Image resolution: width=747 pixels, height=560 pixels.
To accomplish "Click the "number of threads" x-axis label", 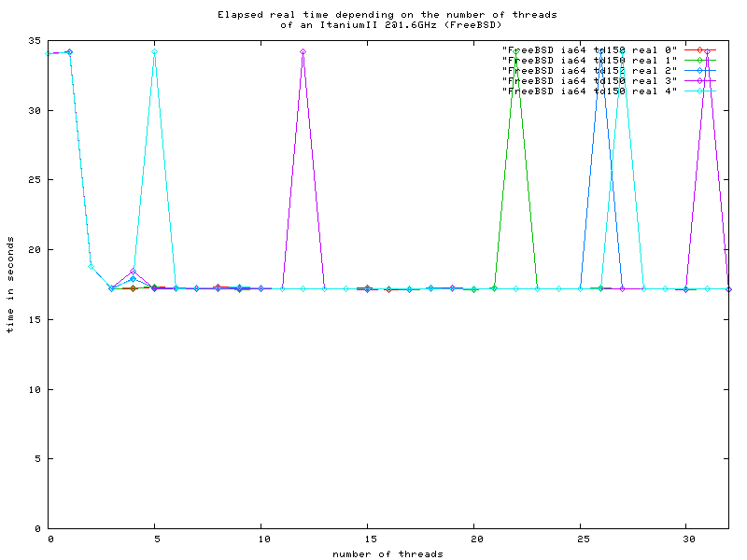I will point(388,553).
